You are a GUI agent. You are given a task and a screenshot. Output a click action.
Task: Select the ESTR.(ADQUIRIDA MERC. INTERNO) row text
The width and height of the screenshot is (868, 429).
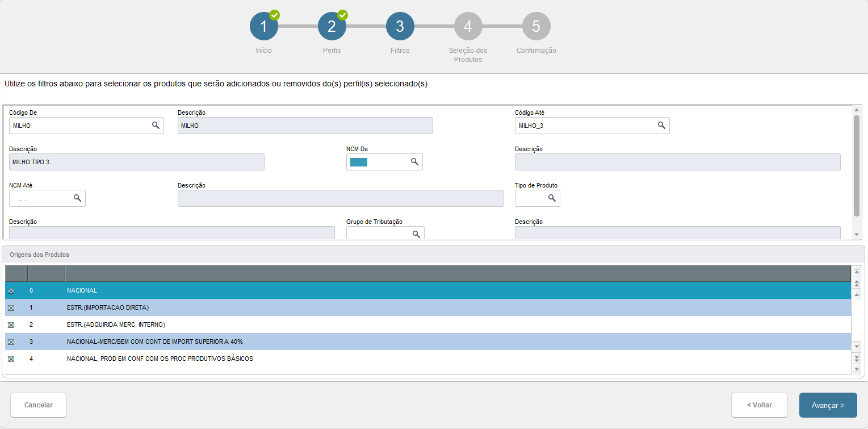click(116, 325)
